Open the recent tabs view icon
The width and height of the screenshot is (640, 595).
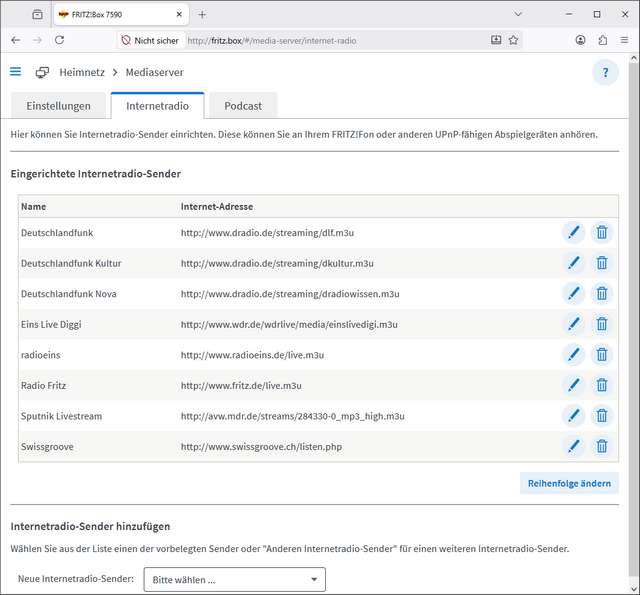(37, 15)
